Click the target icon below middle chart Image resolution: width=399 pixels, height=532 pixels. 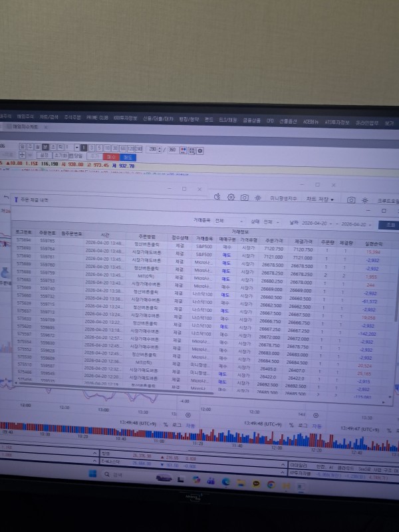click(315, 415)
